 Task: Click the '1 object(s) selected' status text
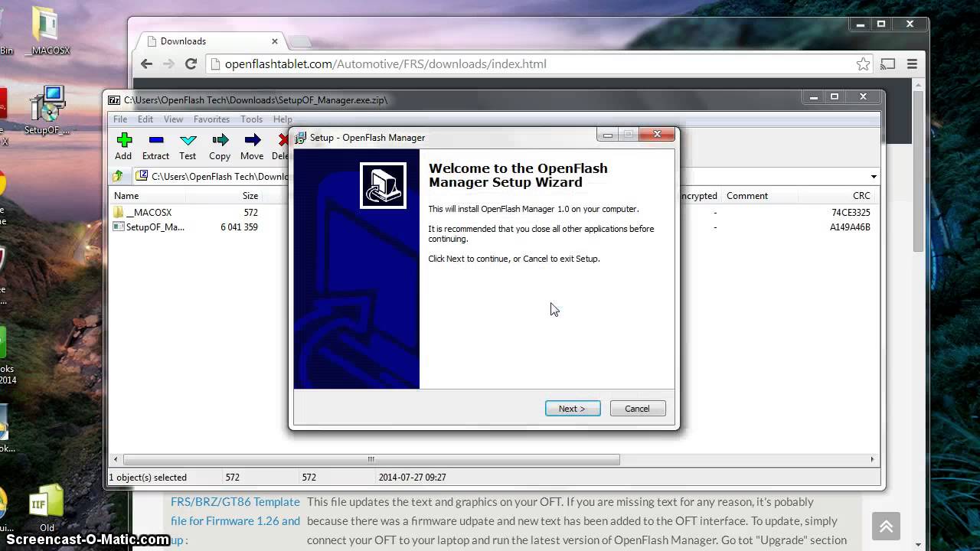click(148, 478)
